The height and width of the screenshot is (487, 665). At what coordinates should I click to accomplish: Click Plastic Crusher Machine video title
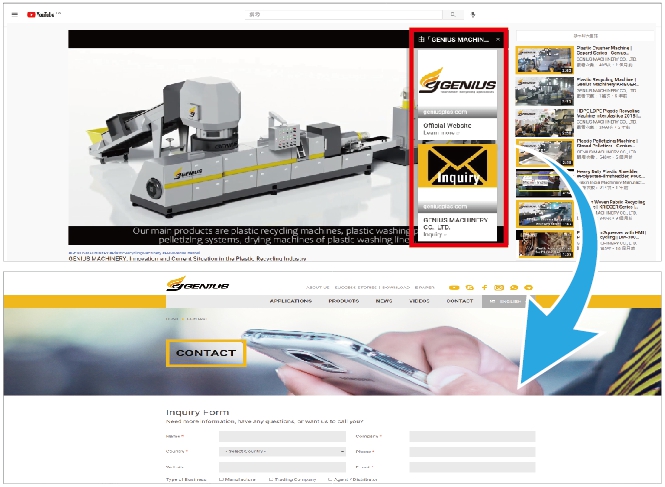pos(604,50)
